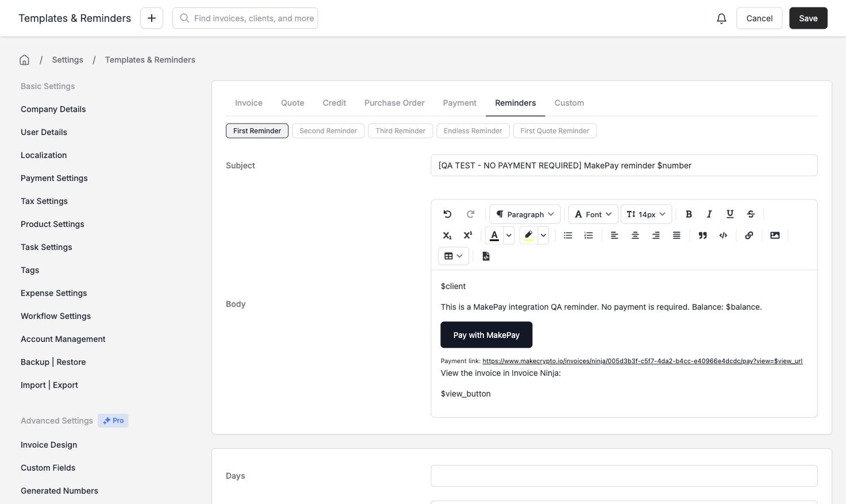This screenshot has width=846, height=504.
Task: Switch to the Payment tab
Action: click(x=460, y=103)
